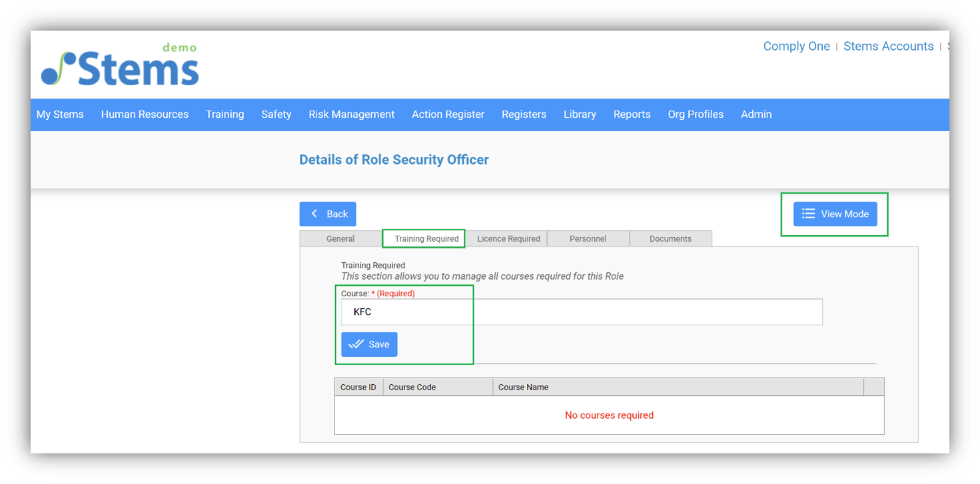Switch to the Licence Required tab
This screenshot has height=484, width=980.
point(508,238)
